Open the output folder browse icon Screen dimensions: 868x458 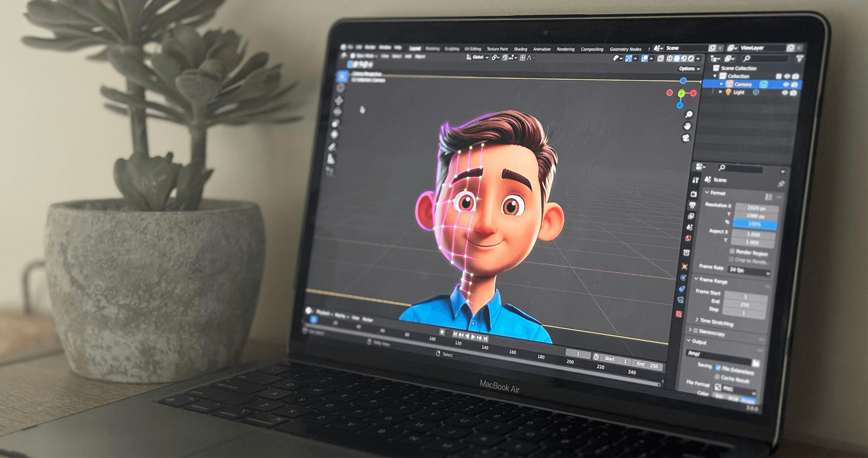point(755,363)
